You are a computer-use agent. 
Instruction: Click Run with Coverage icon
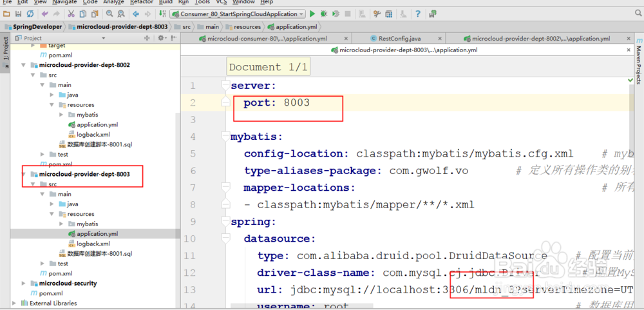[336, 14]
